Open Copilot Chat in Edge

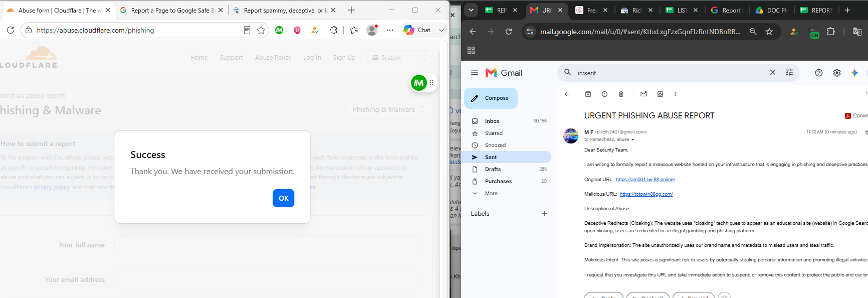click(x=417, y=30)
